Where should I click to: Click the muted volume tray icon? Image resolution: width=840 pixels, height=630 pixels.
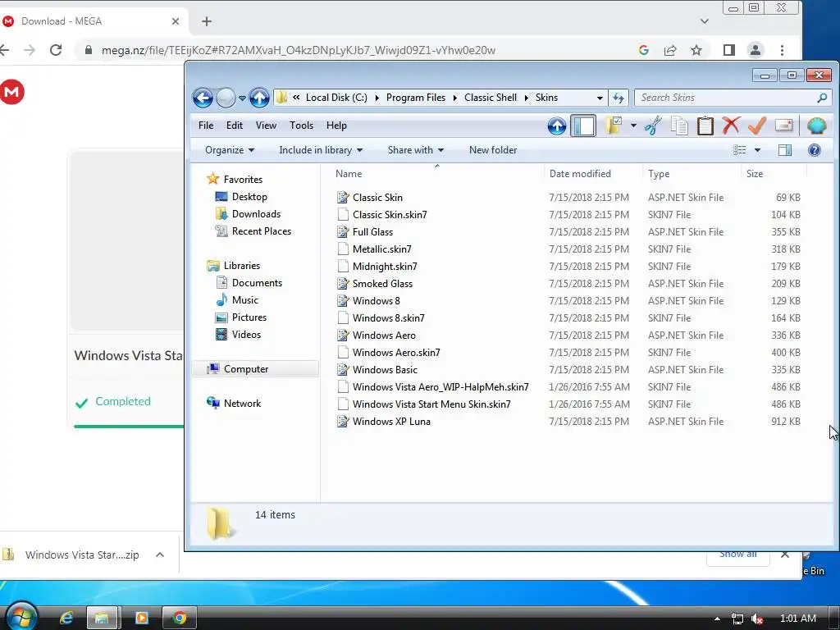[757, 619]
